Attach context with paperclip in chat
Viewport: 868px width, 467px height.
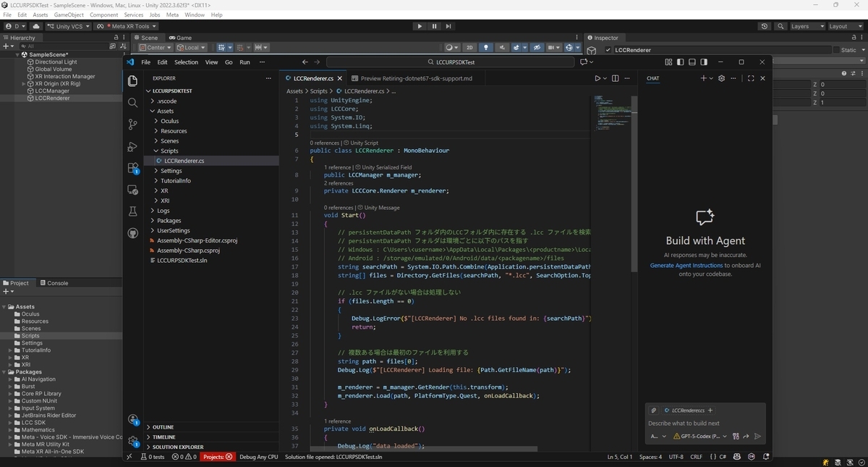click(x=653, y=411)
